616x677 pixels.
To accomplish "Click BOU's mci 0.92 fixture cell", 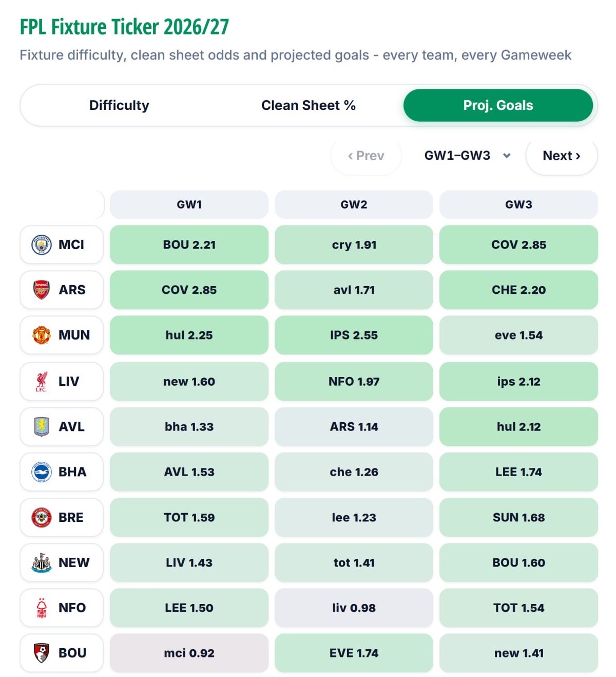I will 189,653.
